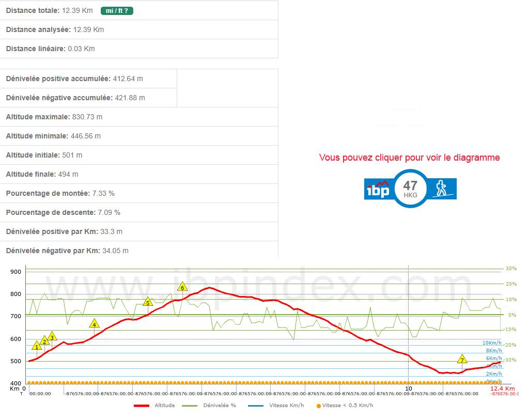Screen dimensions: 528x420
Task: Select waypoint marker 1 on the chart
Action: [x=37, y=346]
